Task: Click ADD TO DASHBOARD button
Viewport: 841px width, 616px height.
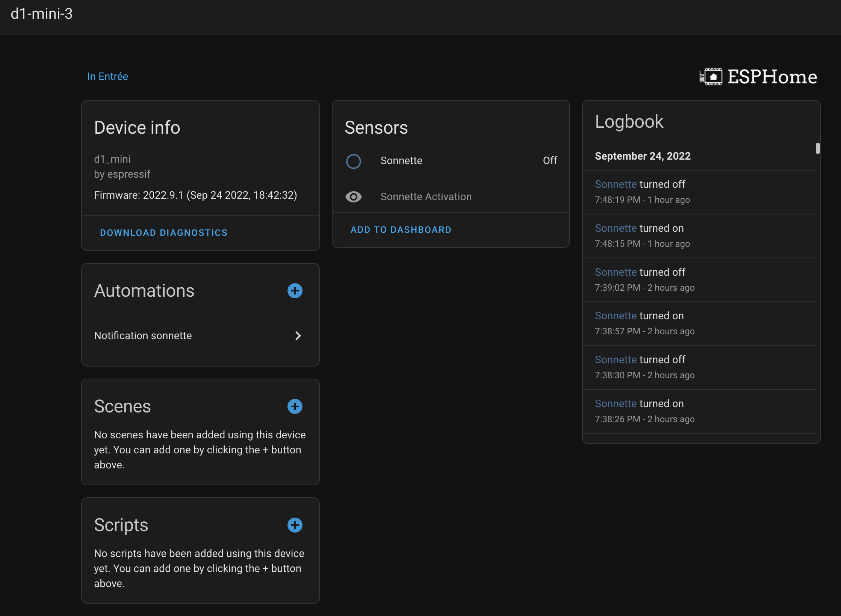Action: tap(401, 229)
